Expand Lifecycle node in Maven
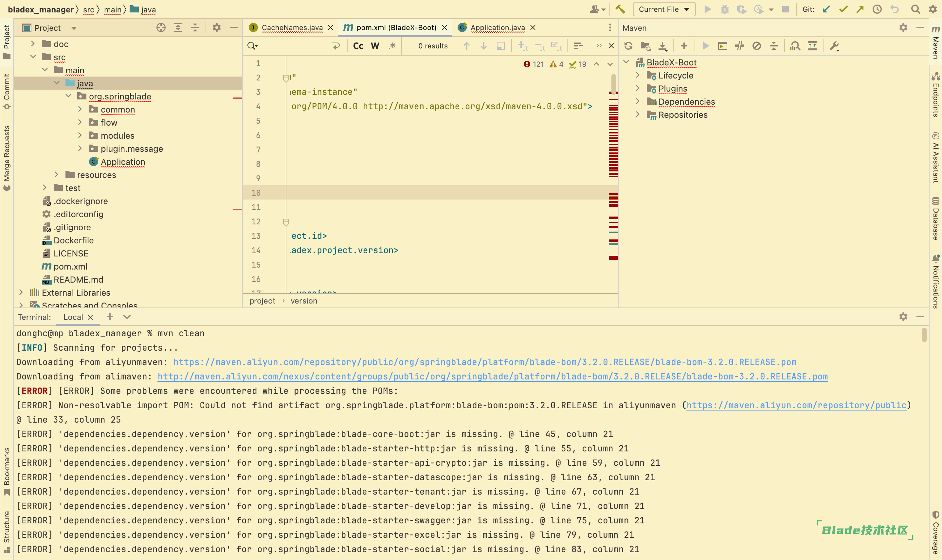This screenshot has height=560, width=942. [638, 75]
